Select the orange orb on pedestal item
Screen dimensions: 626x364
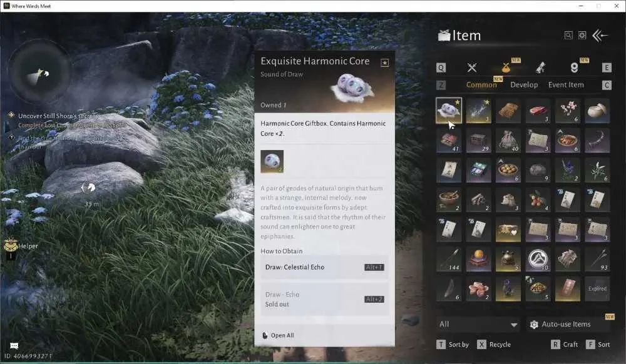click(478, 259)
